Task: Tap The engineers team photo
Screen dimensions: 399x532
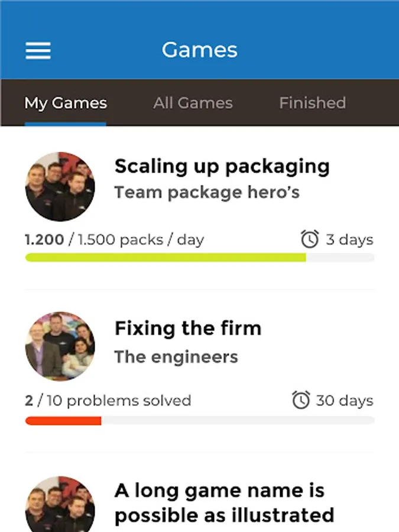Action: pos(60,347)
